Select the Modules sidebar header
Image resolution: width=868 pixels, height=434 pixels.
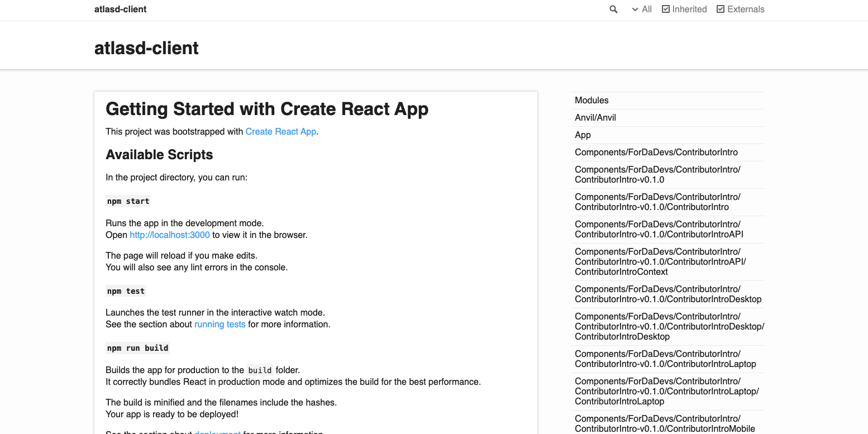pyautogui.click(x=592, y=100)
